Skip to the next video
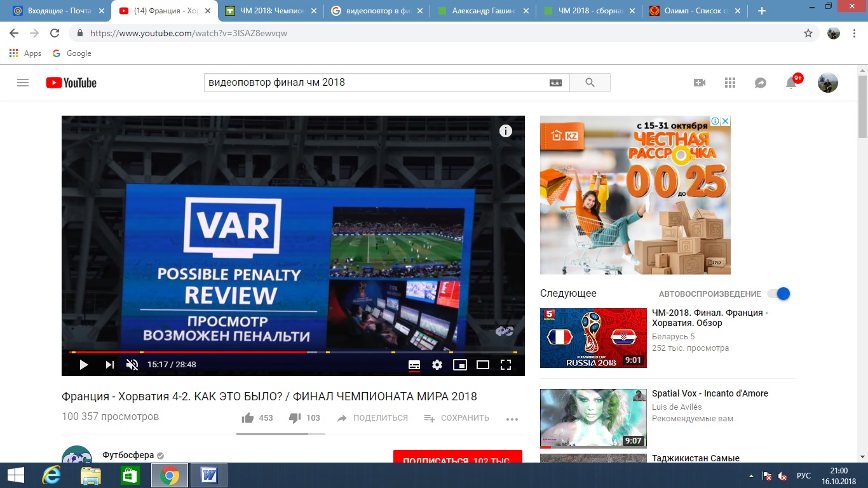The height and width of the screenshot is (488, 868). point(110,365)
